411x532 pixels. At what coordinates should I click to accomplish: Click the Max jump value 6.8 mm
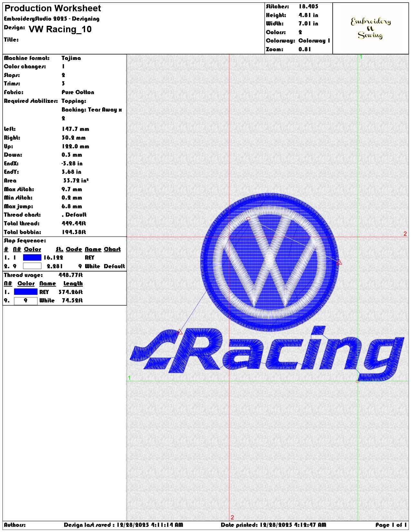pyautogui.click(x=72, y=206)
